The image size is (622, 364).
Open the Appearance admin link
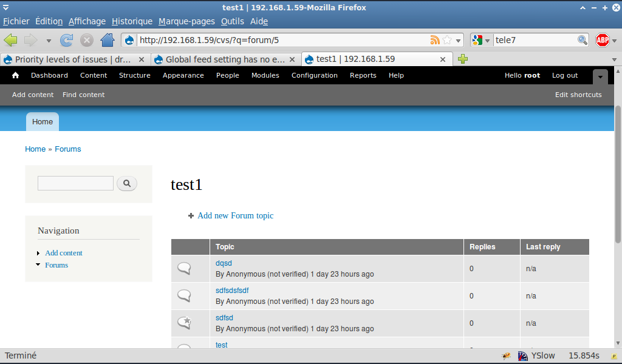click(x=183, y=75)
